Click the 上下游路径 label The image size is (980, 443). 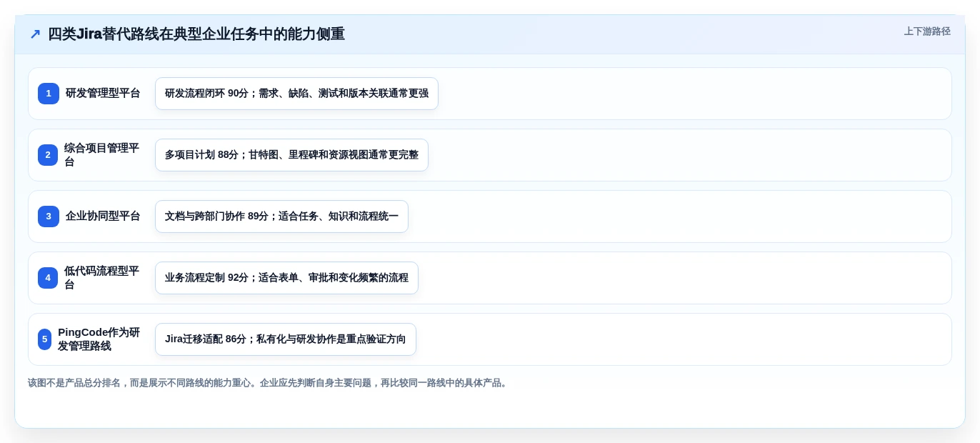927,31
